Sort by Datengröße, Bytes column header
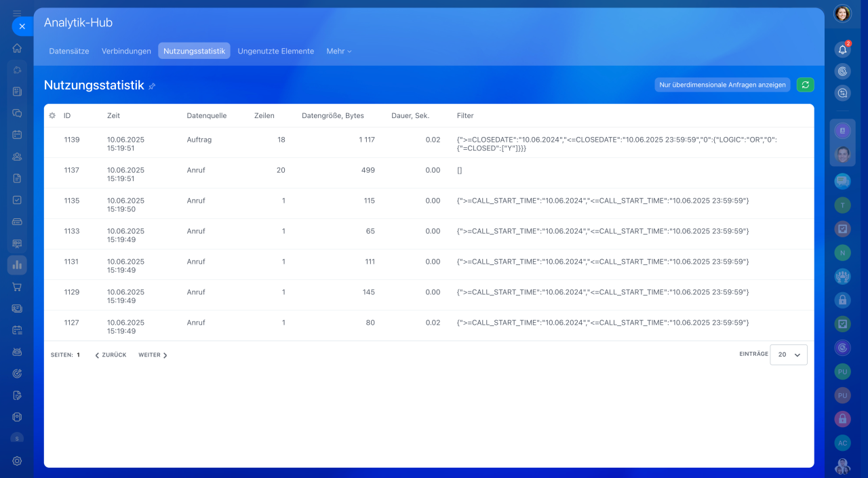Screen dimensions: 868x478 [x=333, y=116]
